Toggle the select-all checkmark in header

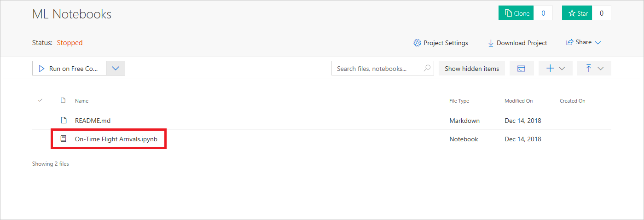pyautogui.click(x=40, y=100)
